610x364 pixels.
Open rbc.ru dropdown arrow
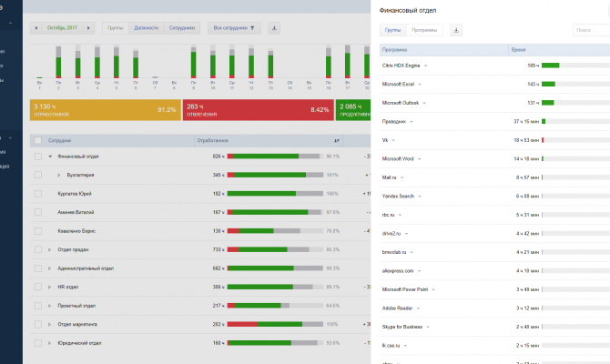[400, 215]
